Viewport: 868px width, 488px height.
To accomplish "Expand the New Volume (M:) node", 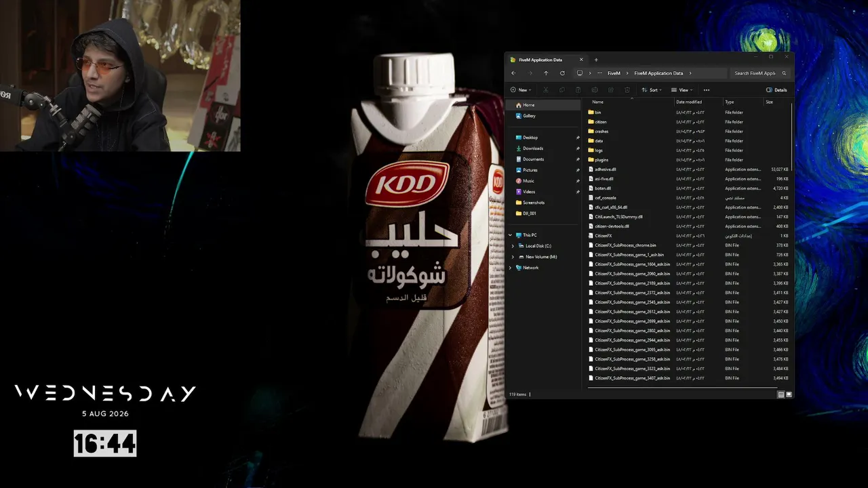I will 513,257.
